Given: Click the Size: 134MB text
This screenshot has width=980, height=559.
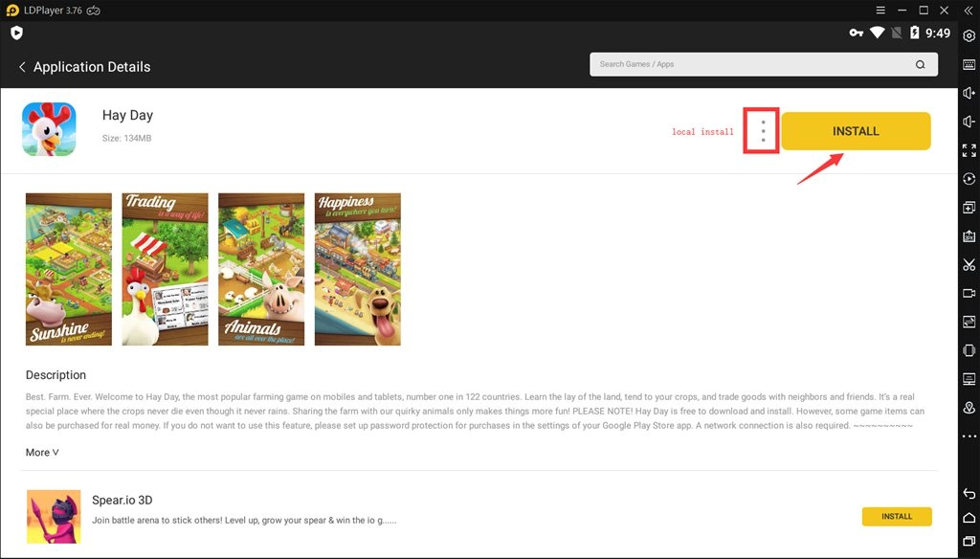Looking at the screenshot, I should click(127, 138).
